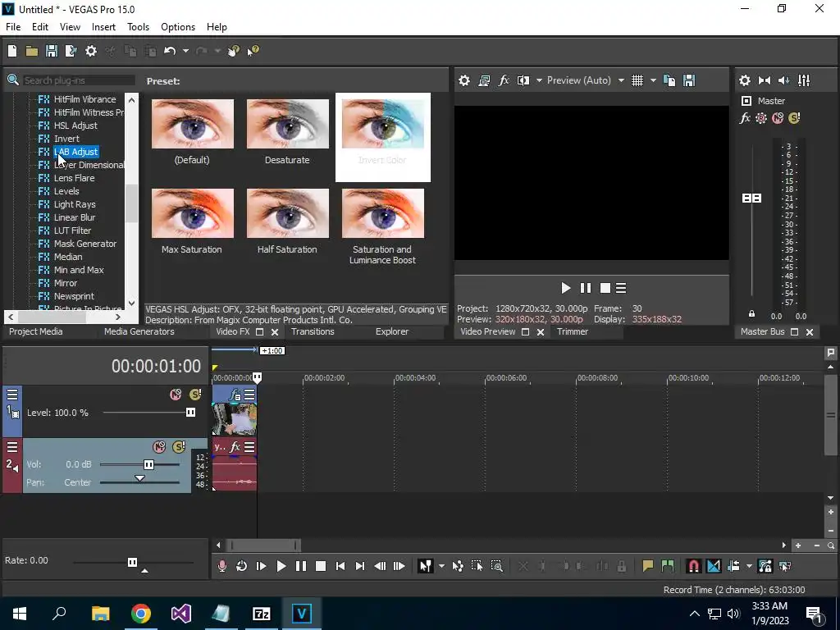Select the HSL Adjust plug-in
The image size is (840, 630).
click(75, 126)
